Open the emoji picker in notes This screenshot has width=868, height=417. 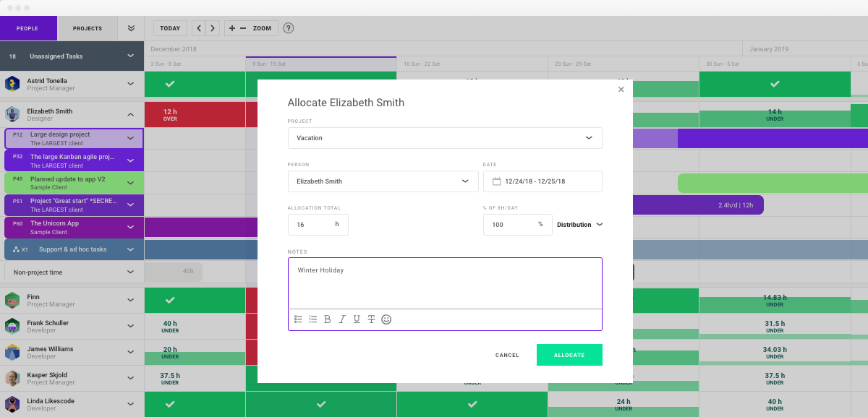click(x=386, y=319)
